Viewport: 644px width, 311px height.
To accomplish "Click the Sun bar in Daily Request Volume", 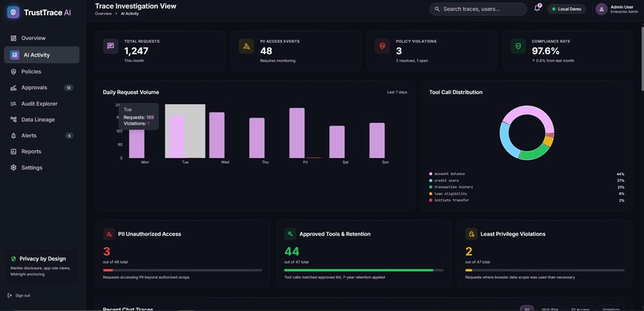I will (377, 141).
